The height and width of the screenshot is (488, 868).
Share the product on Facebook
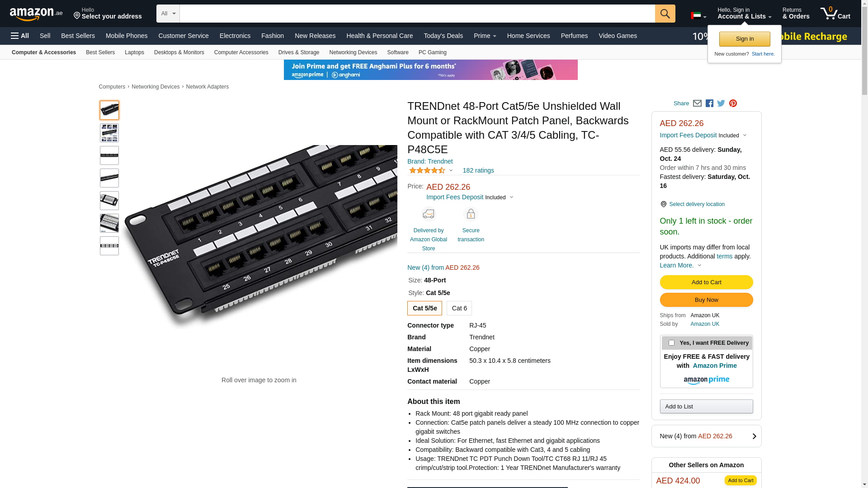coord(709,103)
